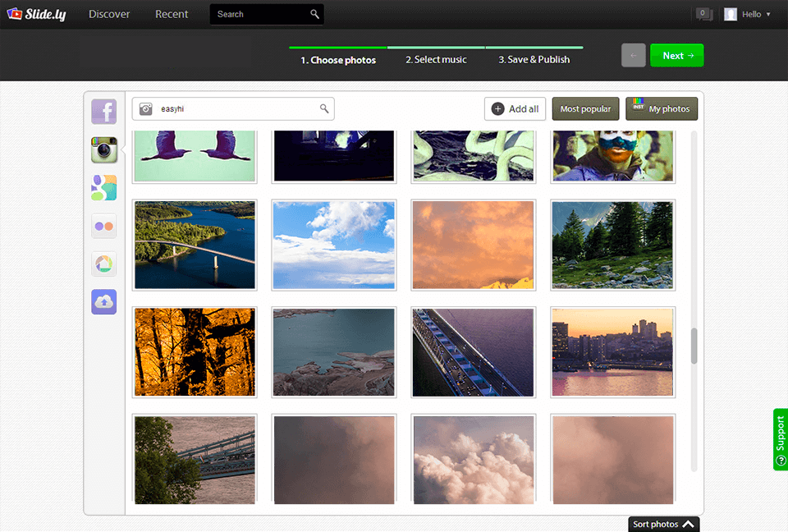Screen dimensions: 788x532
Task: Expand the notifications badge menu
Action: (703, 14)
